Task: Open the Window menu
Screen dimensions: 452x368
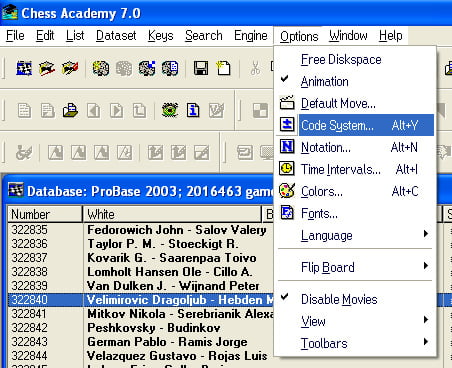Action: click(348, 35)
